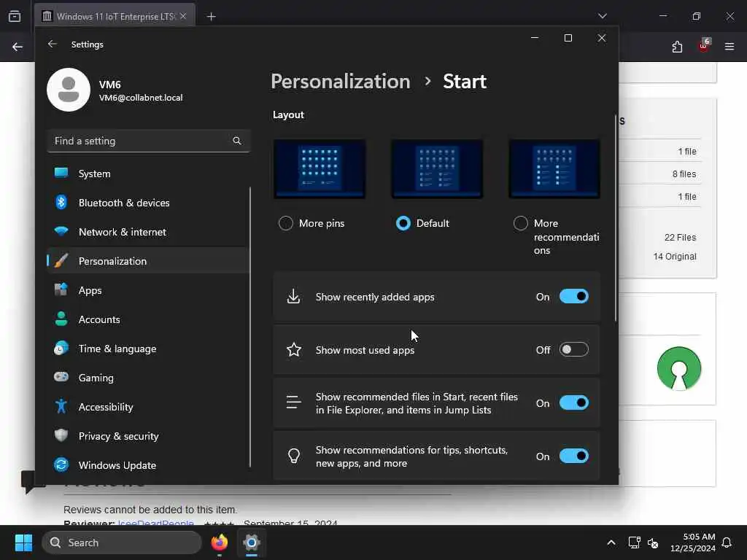This screenshot has width=747, height=560.
Task: Open the browser list all tabs dropdown
Action: click(602, 16)
